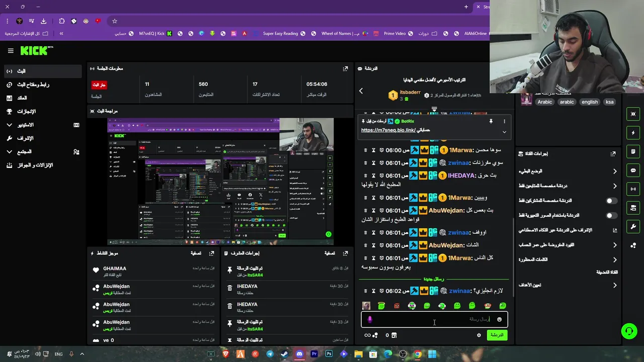Open the emoji picker in chat input
Screen dimensions: 644x362
499,319
